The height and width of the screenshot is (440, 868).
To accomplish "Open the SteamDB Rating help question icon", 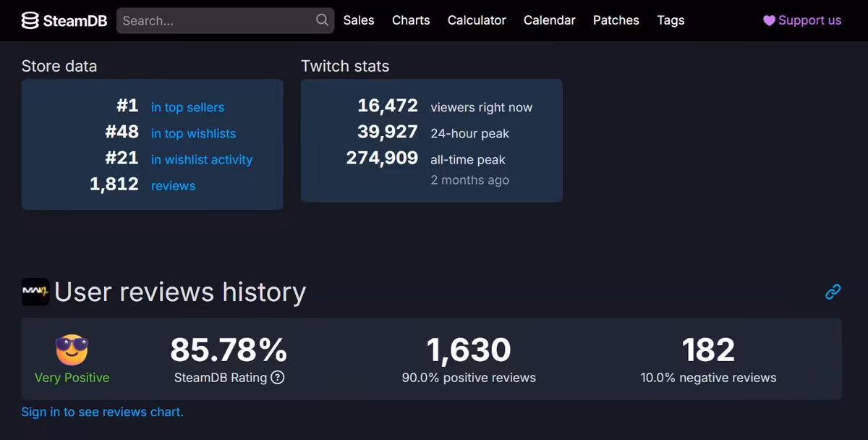I will tap(278, 377).
